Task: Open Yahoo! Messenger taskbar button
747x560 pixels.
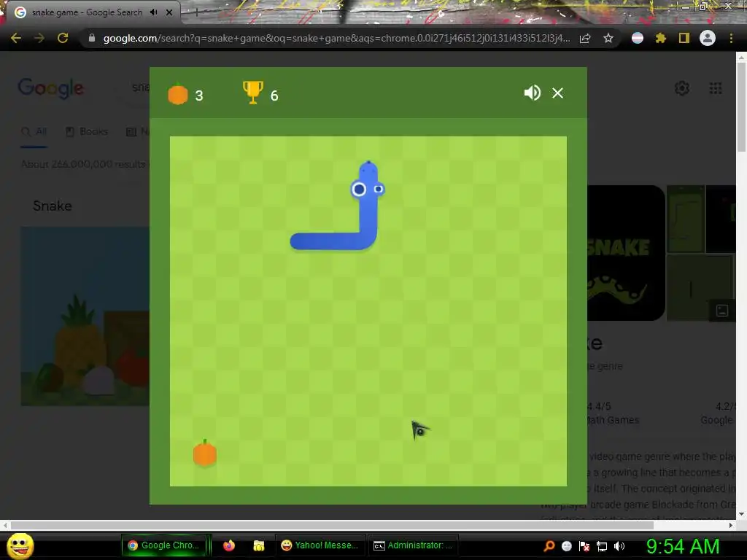Action: coord(321,545)
